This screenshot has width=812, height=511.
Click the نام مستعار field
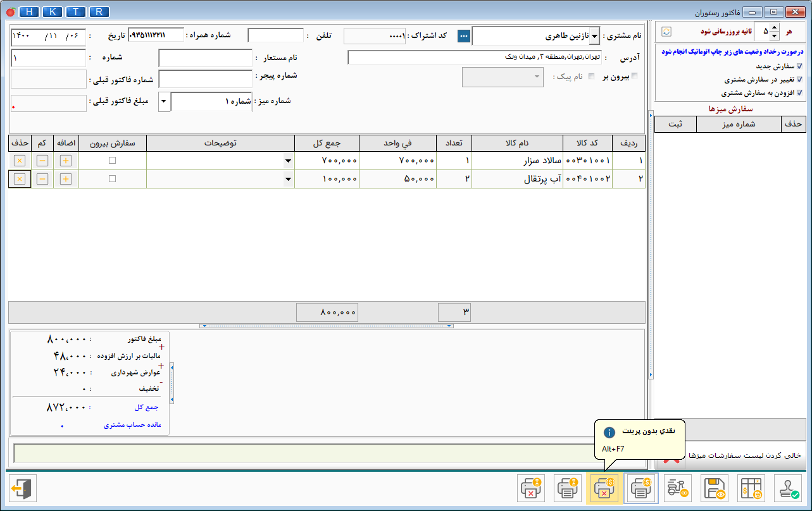(x=205, y=58)
